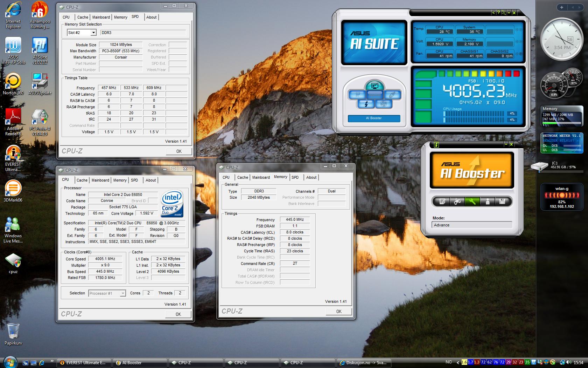Open the Slot #2 memory slot dropdown
This screenshot has width=588, height=368.
93,33
